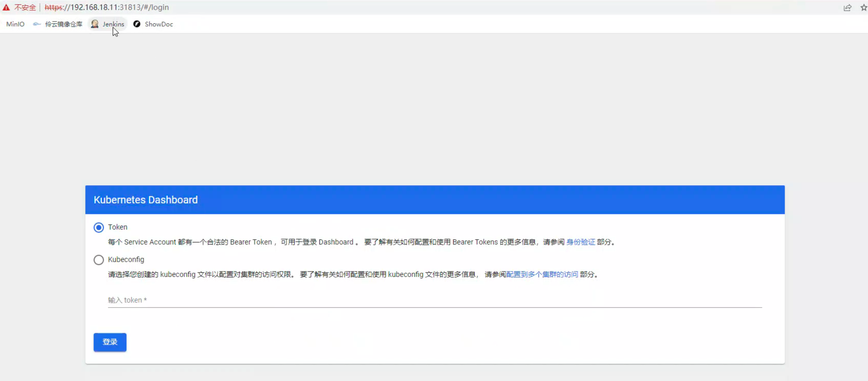The image size is (868, 381).
Task: Click the Kubeconfig option label text
Action: coord(126,260)
